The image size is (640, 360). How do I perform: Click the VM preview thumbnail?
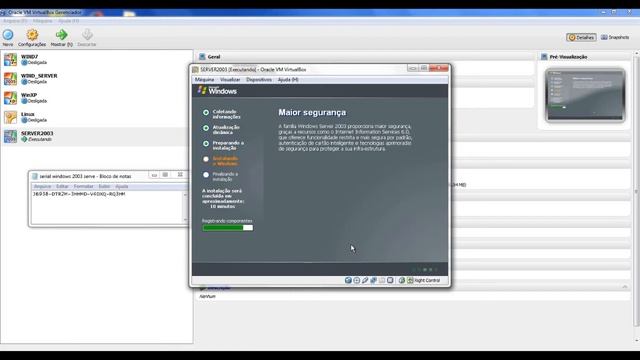[585, 95]
